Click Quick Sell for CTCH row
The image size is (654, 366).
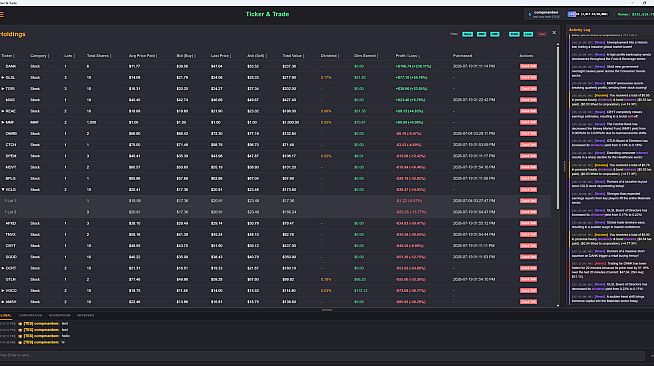[528, 145]
